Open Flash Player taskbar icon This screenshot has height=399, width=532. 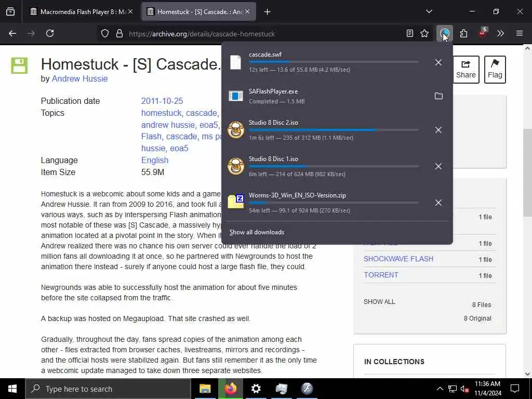pyautogui.click(x=307, y=389)
